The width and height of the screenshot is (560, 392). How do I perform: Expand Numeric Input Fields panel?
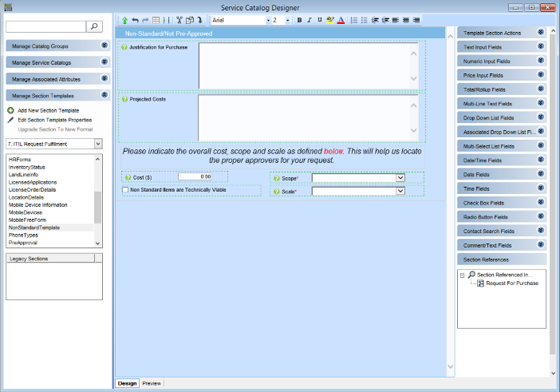[x=541, y=60]
